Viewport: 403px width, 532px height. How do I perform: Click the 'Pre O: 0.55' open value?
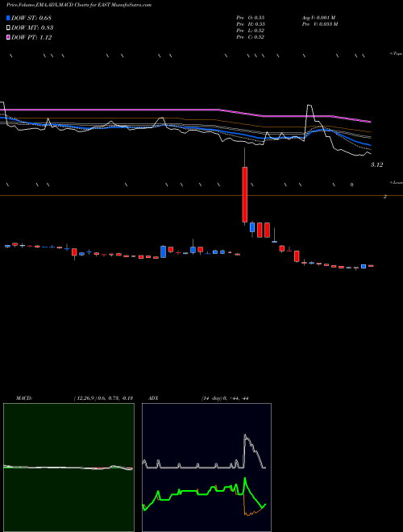(251, 18)
